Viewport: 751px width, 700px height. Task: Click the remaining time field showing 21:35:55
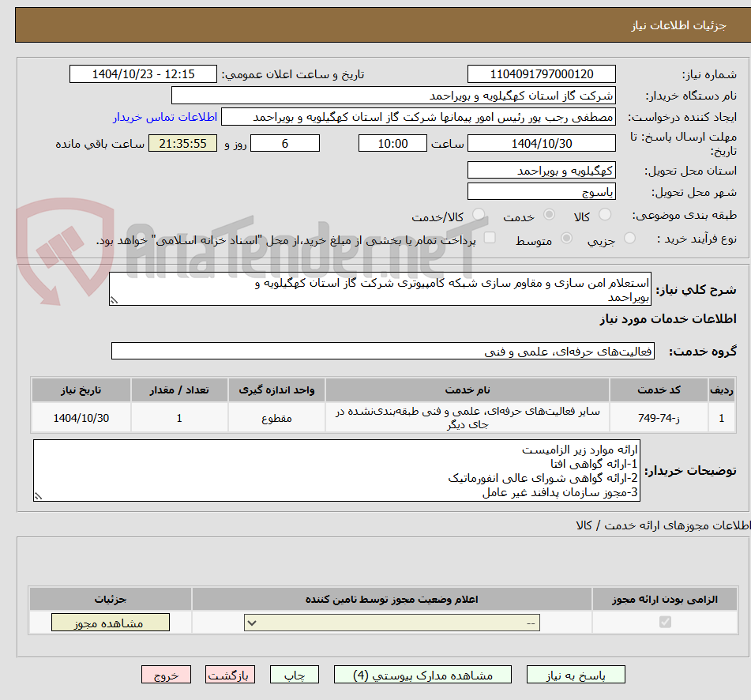(x=182, y=143)
